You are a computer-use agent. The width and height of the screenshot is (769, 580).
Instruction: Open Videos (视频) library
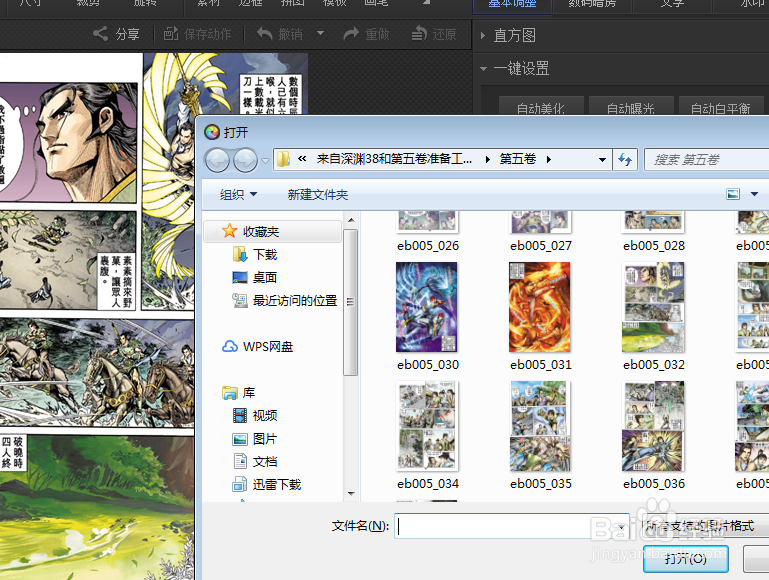pyautogui.click(x=265, y=416)
